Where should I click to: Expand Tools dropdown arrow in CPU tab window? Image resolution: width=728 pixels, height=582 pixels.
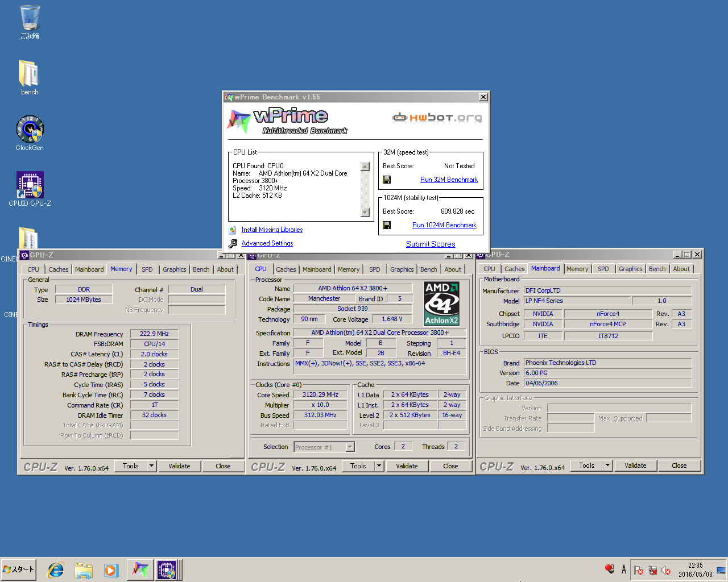click(x=379, y=466)
